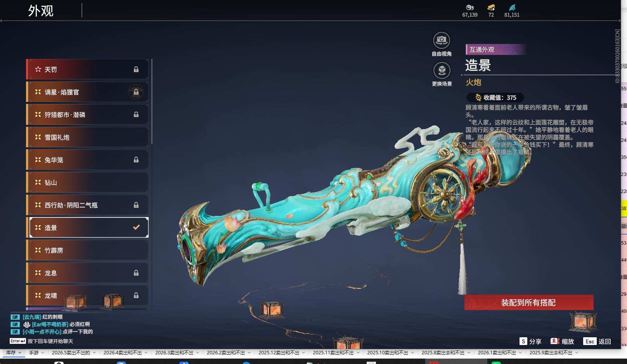Image resolution: width=627 pixels, height=364 pixels.
Task: Open dropdown arrow on 2026.2卖出和不出 tab
Action: click(x=249, y=353)
